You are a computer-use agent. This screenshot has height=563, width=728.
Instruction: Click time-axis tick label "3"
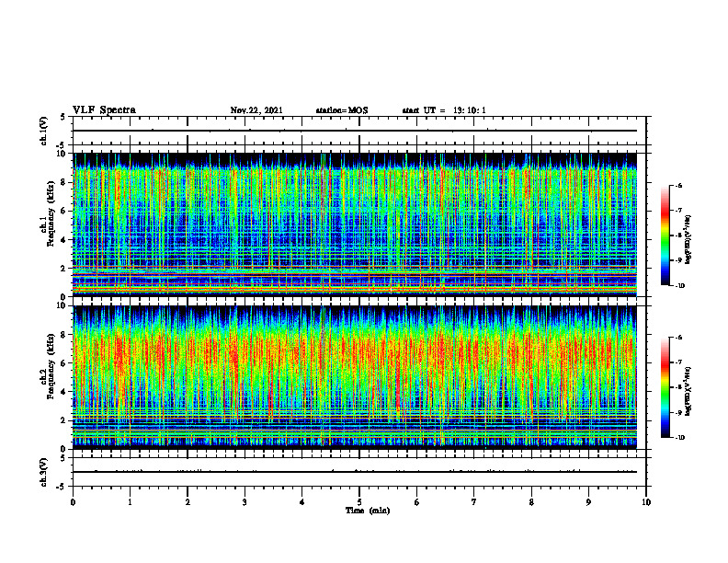pyautogui.click(x=245, y=502)
